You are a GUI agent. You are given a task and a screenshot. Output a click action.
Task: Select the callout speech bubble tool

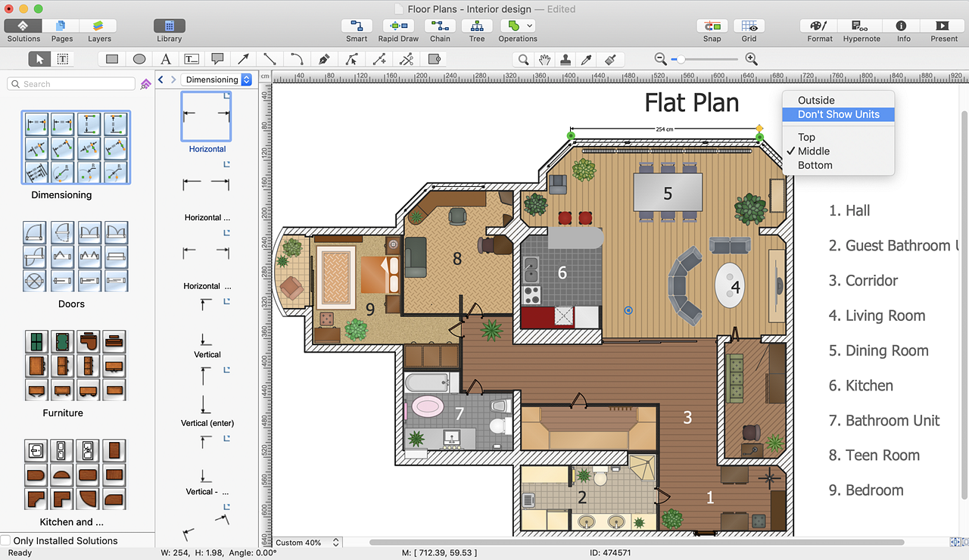click(x=218, y=59)
